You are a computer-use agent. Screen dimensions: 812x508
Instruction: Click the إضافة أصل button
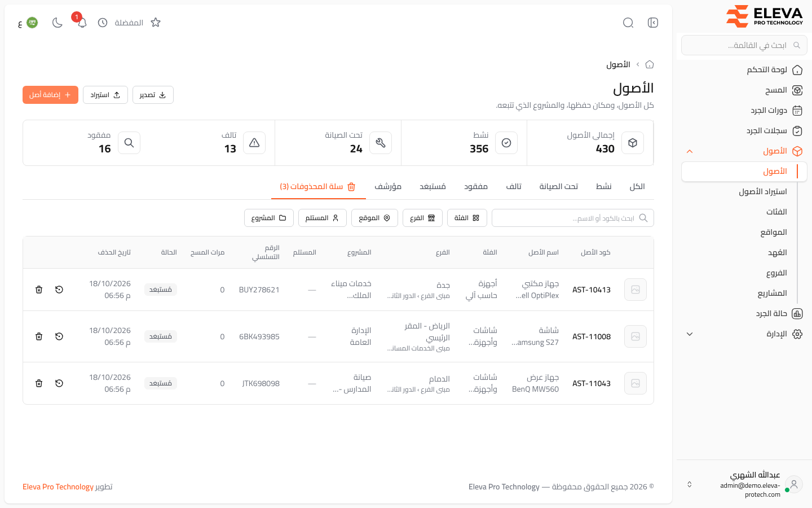click(50, 95)
